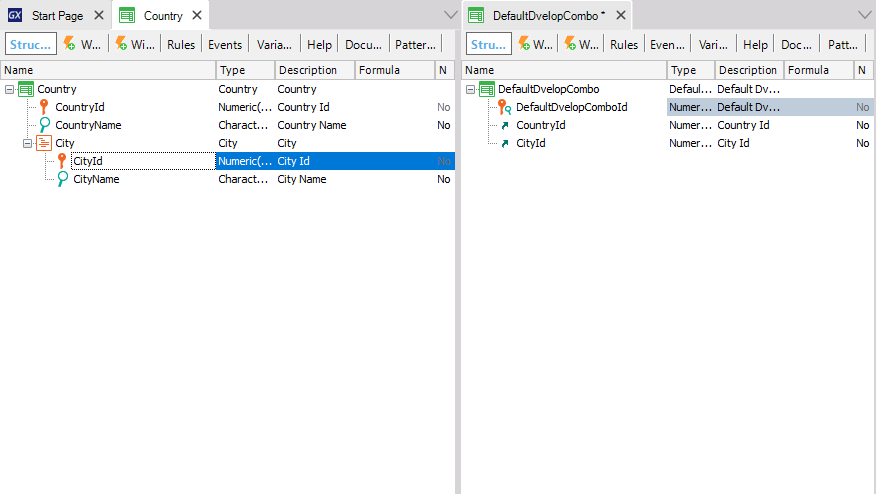Click Name column header in Country grid
876x494 pixels.
coord(108,70)
